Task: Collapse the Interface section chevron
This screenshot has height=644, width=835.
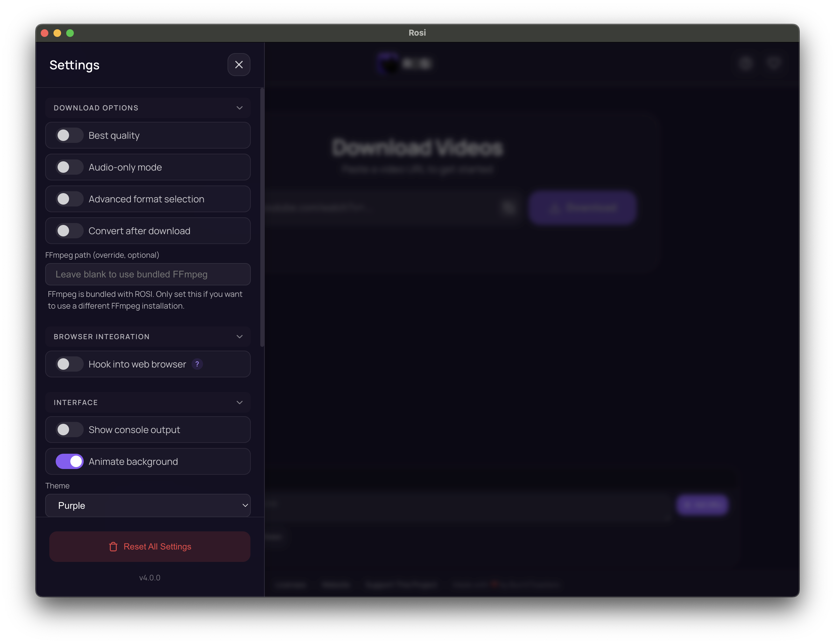Action: tap(239, 402)
